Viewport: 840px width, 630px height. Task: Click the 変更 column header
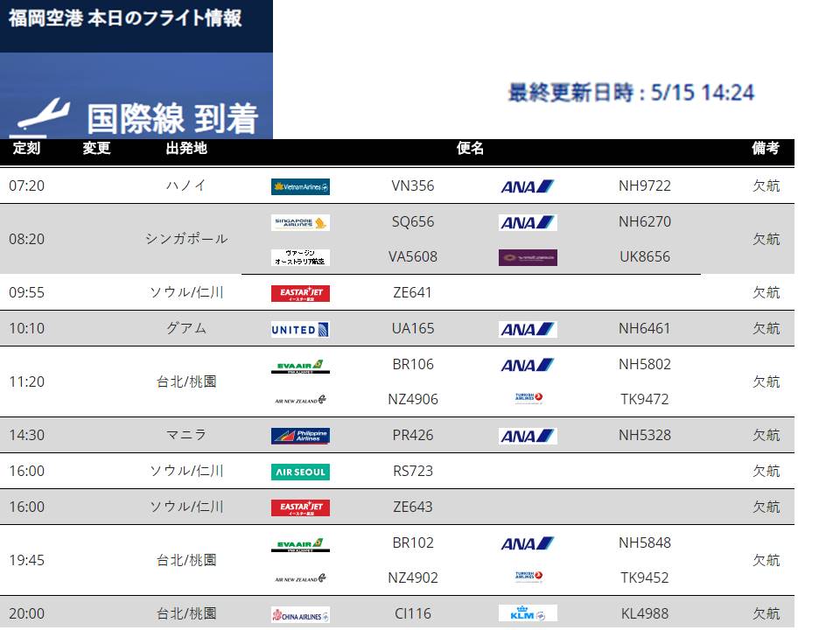coord(96,148)
